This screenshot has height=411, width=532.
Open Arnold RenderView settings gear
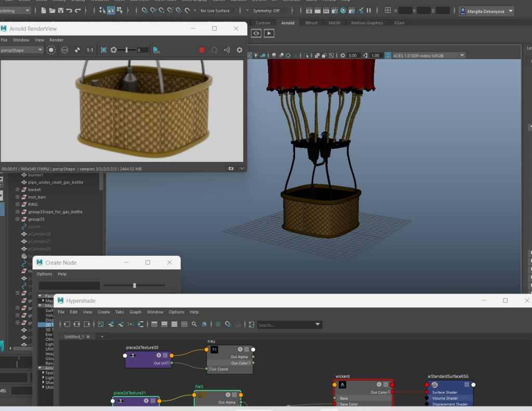pos(240,50)
